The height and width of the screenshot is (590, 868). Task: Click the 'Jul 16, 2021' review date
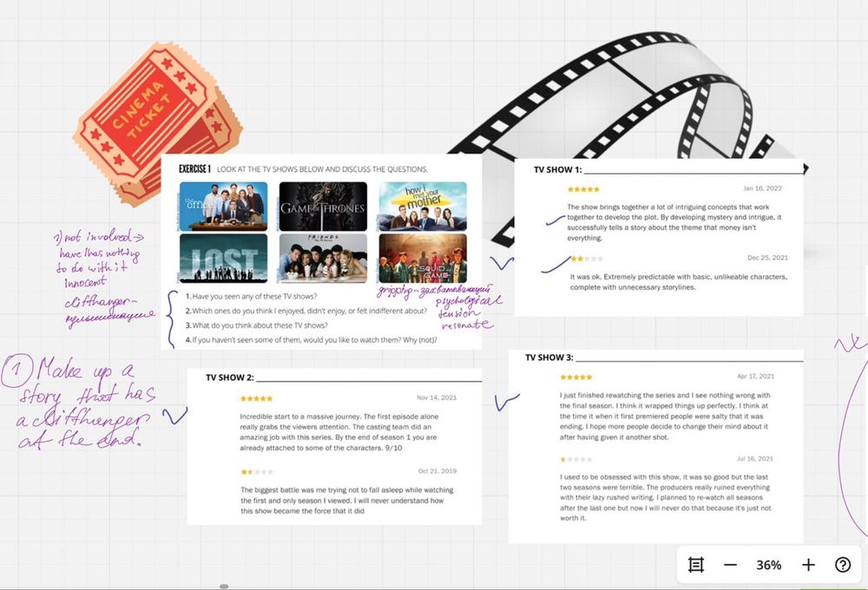click(755, 458)
